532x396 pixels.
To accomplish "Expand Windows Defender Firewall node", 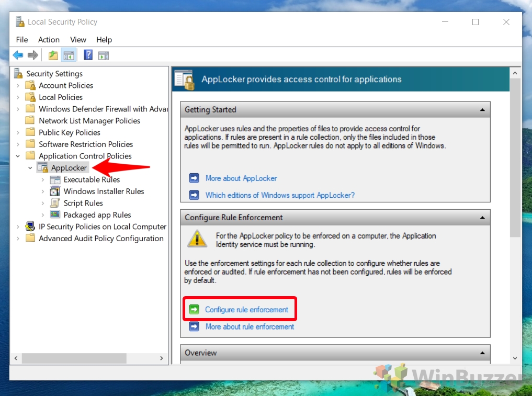I will coord(18,109).
